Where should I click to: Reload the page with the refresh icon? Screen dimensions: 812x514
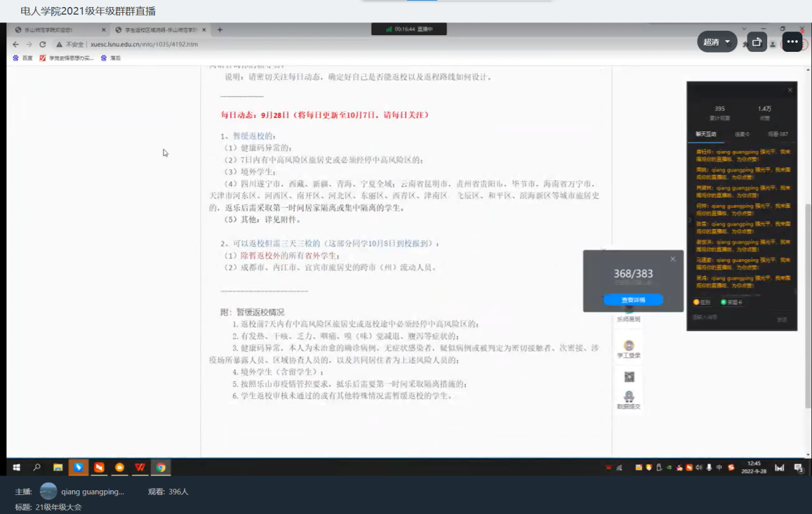click(x=43, y=45)
